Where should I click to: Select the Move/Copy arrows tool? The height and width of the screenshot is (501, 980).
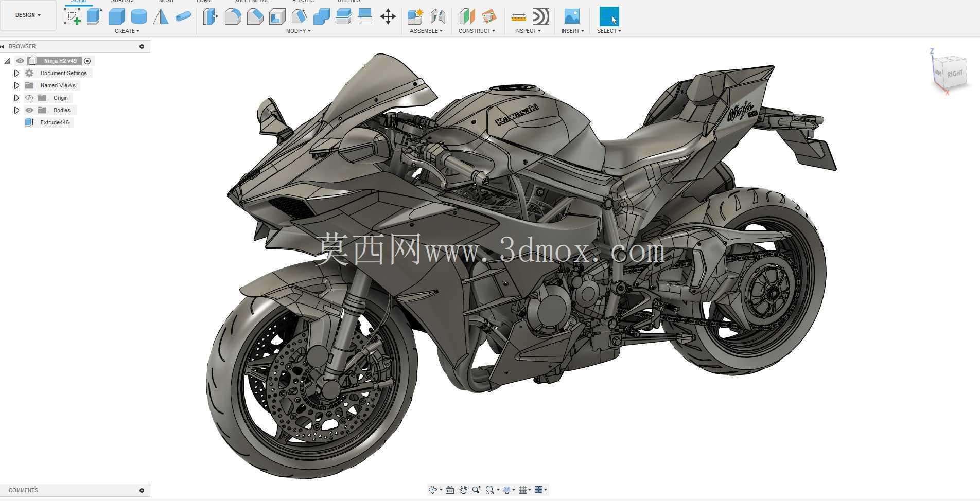[x=388, y=16]
